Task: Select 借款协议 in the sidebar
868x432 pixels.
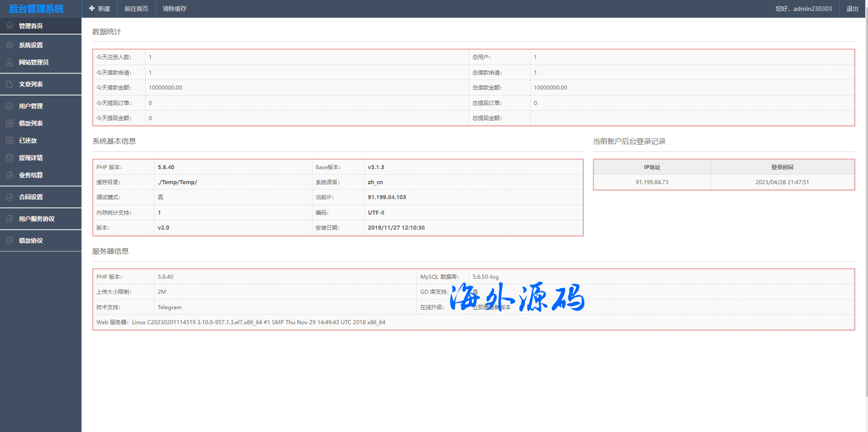Action: 31,241
